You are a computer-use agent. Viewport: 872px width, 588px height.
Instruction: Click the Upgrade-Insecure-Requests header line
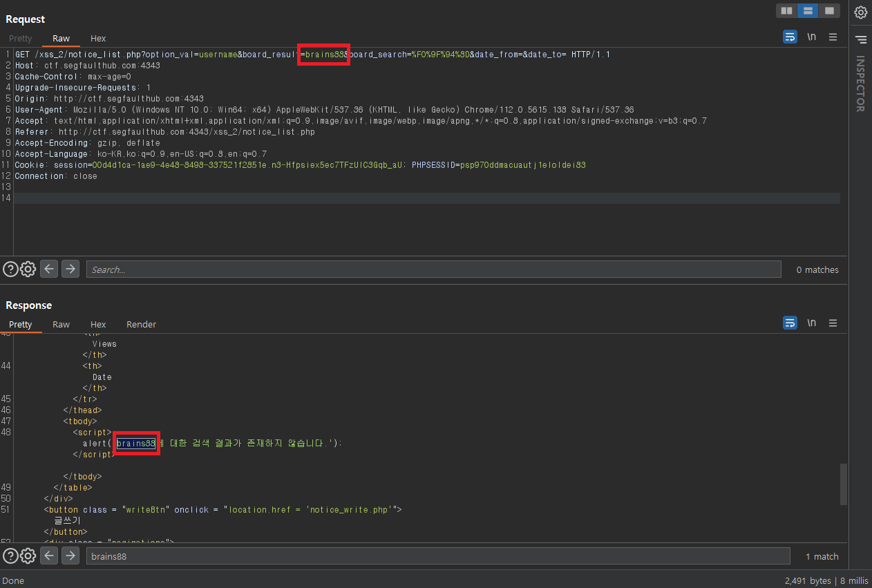click(82, 87)
